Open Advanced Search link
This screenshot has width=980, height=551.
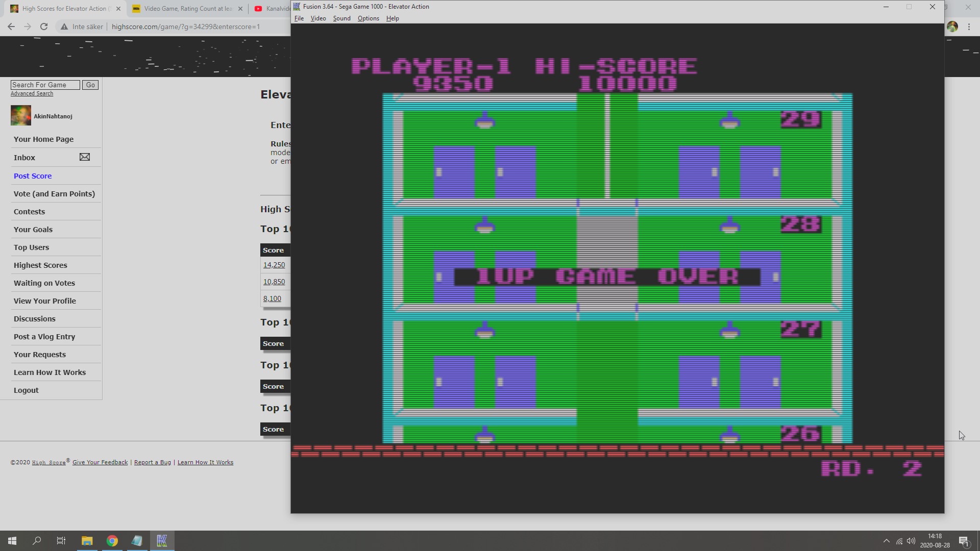click(32, 94)
